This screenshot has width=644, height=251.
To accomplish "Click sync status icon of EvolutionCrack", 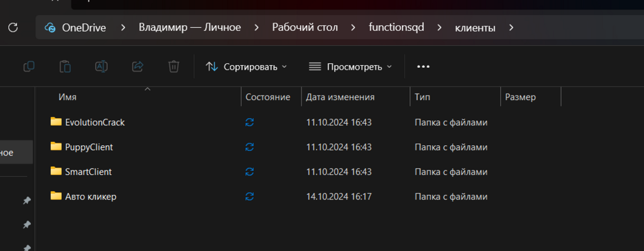I will tap(249, 122).
